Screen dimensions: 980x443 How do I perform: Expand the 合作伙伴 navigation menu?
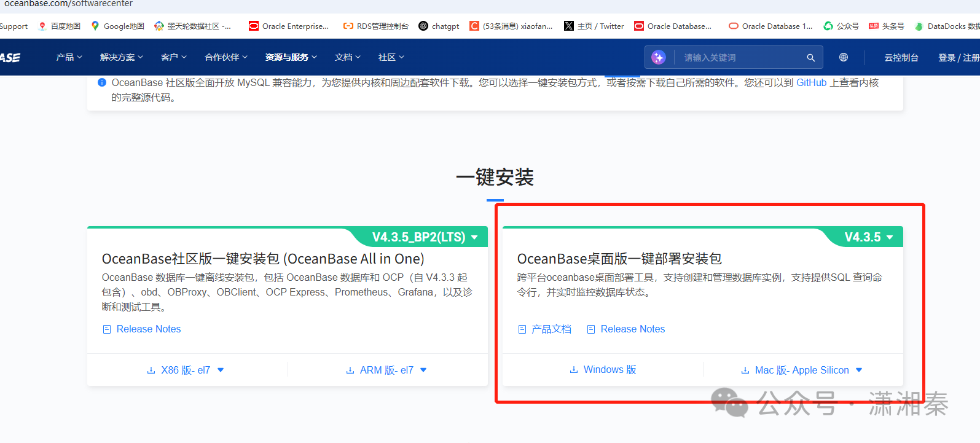point(226,57)
